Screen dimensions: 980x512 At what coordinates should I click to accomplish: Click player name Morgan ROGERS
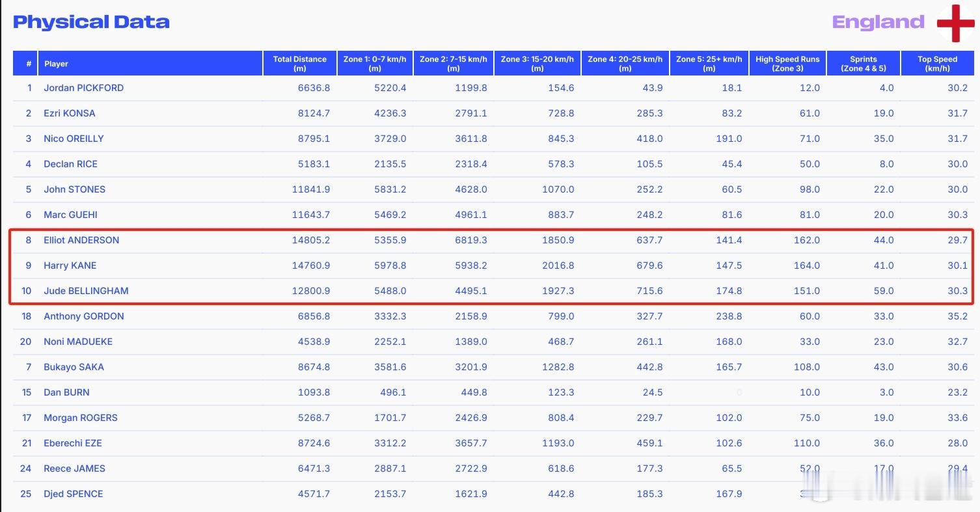(81, 418)
